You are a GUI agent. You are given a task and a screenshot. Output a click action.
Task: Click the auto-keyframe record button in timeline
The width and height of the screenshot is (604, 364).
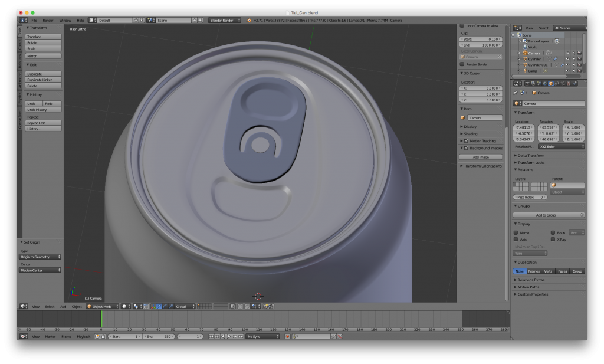[x=288, y=336]
